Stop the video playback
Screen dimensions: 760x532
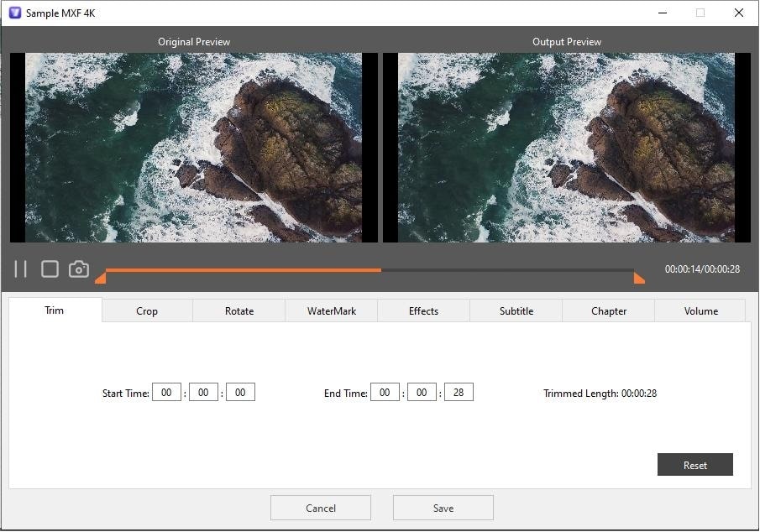[x=50, y=269]
